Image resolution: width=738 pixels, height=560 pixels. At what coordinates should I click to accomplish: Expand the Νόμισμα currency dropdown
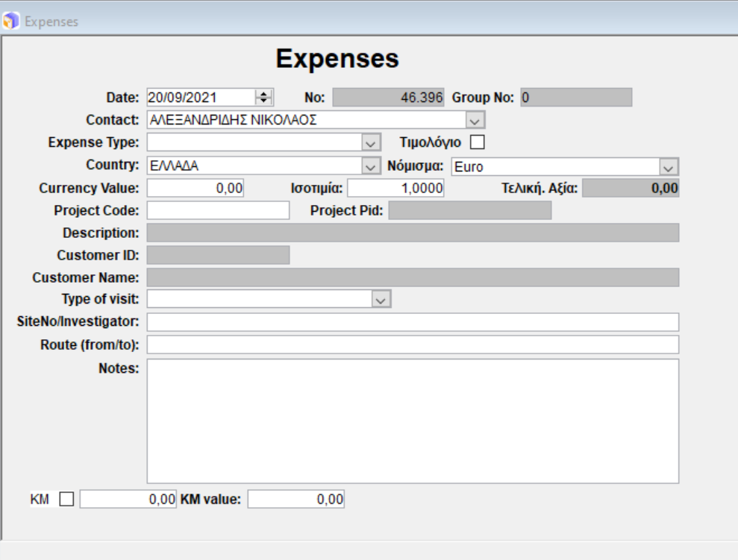point(669,166)
